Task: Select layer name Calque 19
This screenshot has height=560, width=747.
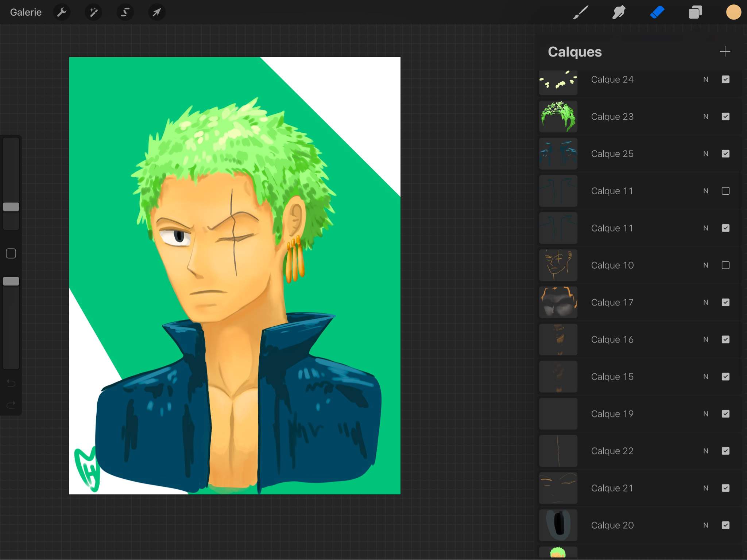Action: coord(612,414)
